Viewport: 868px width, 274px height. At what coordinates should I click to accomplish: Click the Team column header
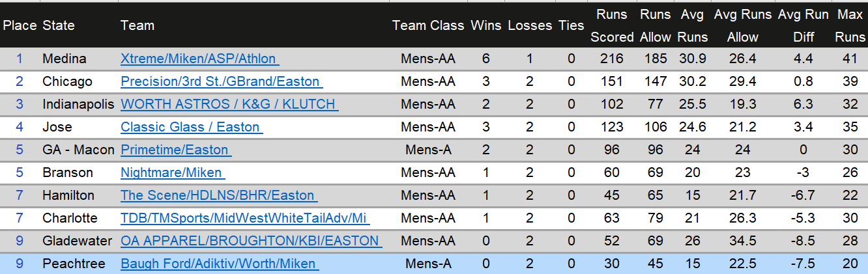point(137,25)
